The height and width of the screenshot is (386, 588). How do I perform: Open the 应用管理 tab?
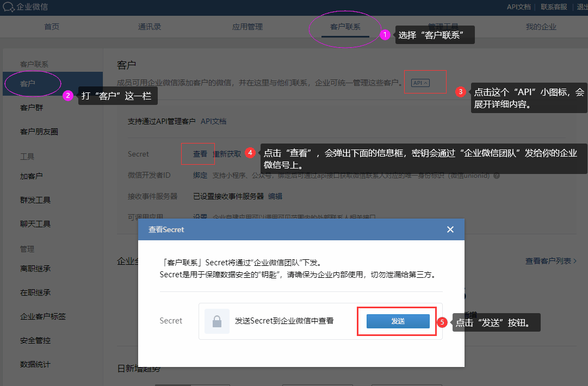tap(247, 27)
